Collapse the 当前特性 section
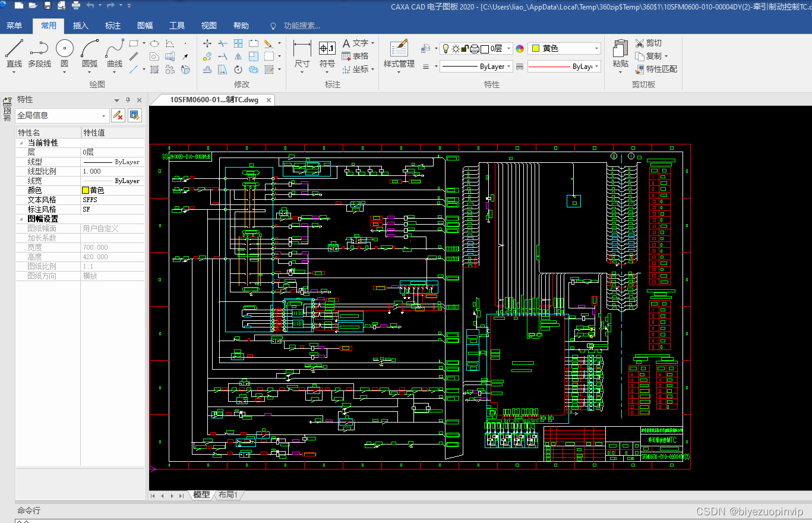The width and height of the screenshot is (812, 523). tap(21, 143)
